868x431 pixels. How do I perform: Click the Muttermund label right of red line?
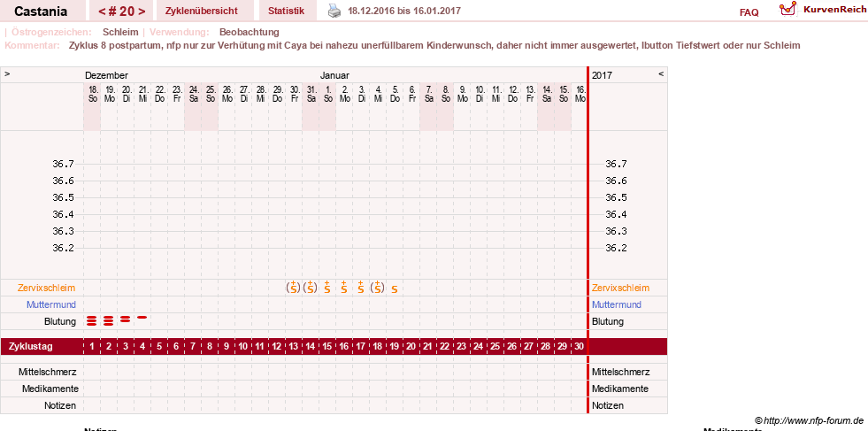coord(617,304)
